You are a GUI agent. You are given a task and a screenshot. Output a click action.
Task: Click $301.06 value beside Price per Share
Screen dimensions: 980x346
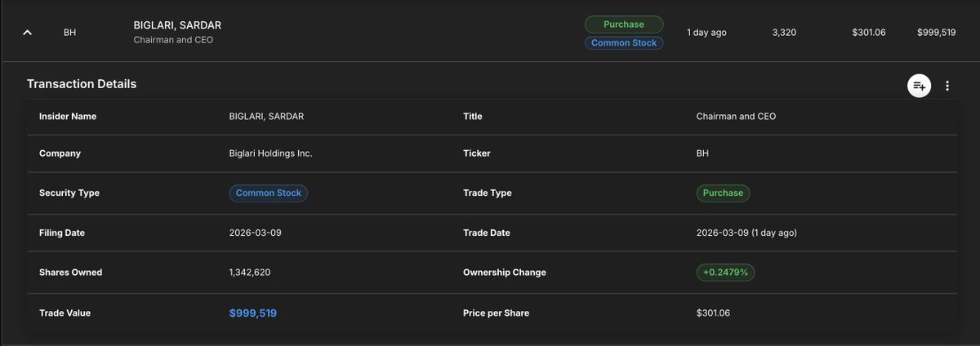[x=714, y=313]
